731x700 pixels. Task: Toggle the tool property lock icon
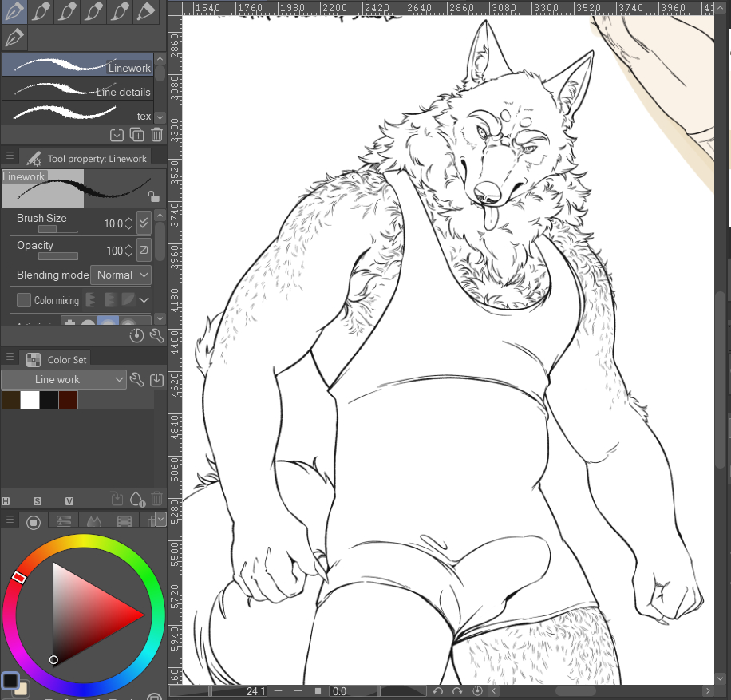click(x=153, y=196)
